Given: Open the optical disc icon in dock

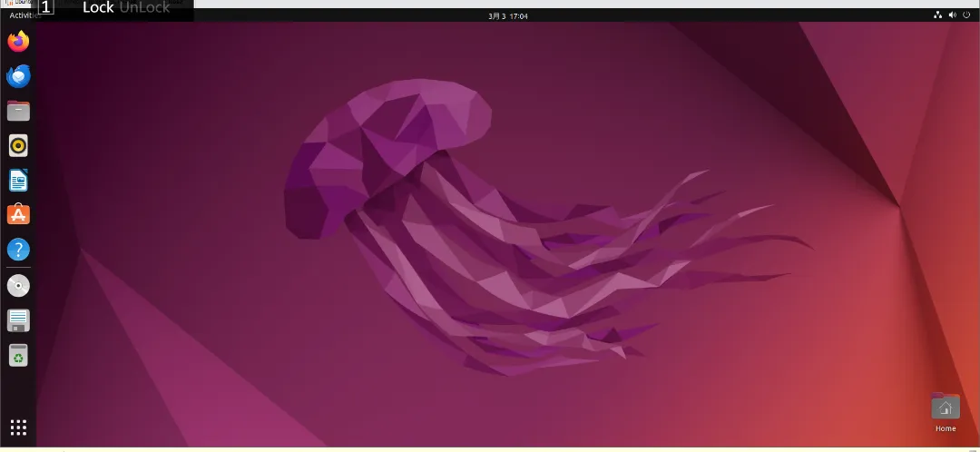Looking at the screenshot, I should coord(18,286).
